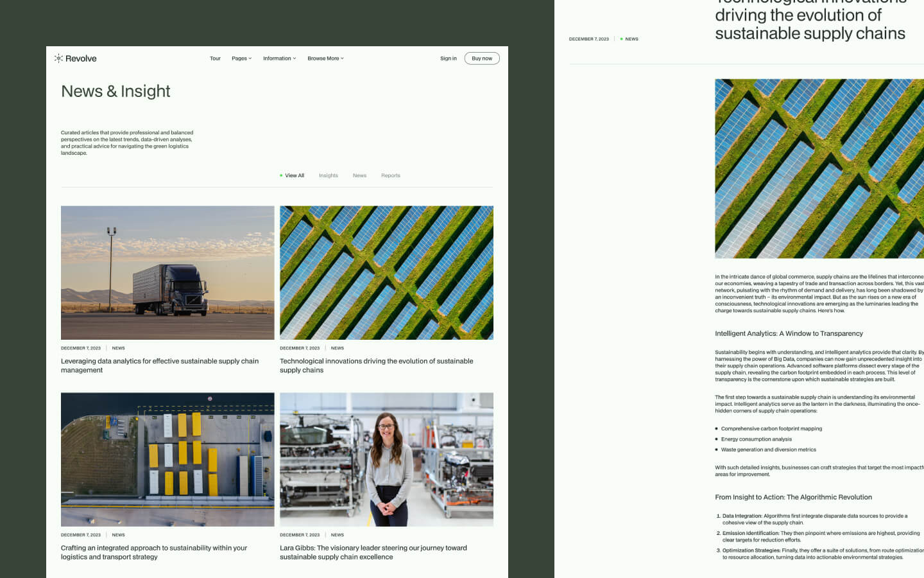Open the Information dropdown menu
The image size is (924, 578).
[x=279, y=58]
